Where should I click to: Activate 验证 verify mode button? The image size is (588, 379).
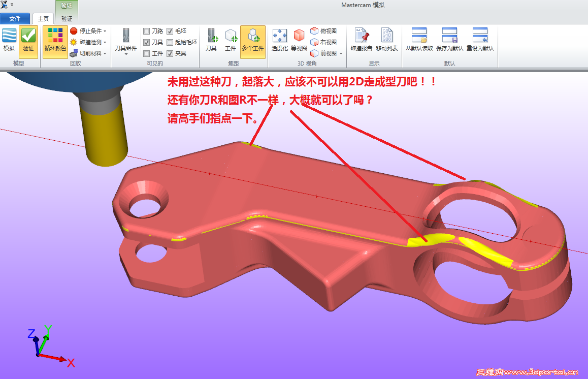click(28, 41)
